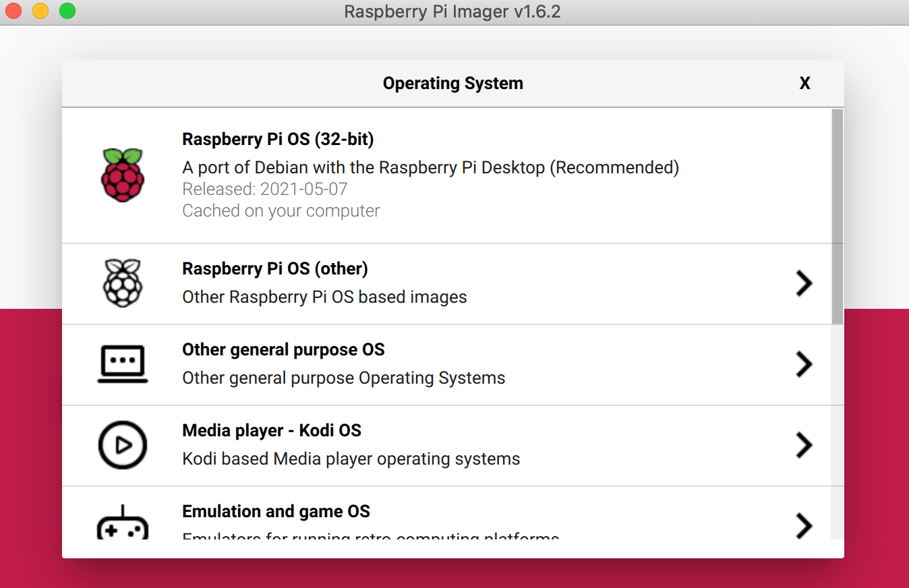Expand Media player - Kodi OS chevron

pos(804,445)
